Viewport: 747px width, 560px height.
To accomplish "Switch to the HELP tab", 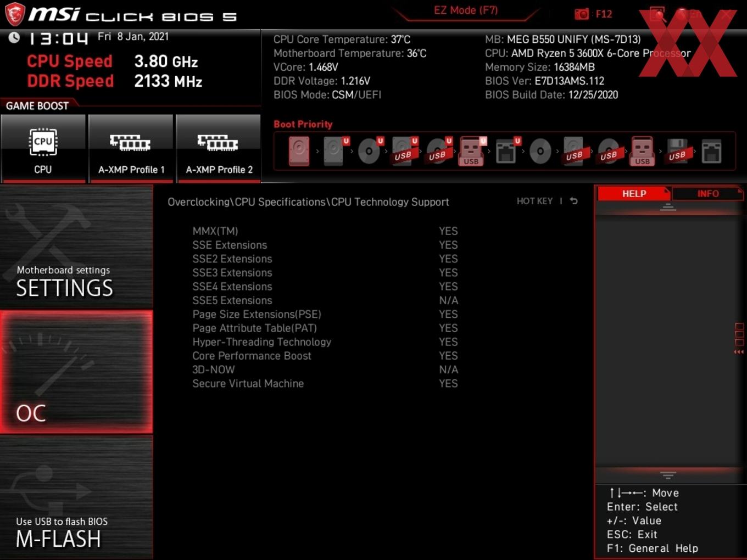I will click(634, 194).
